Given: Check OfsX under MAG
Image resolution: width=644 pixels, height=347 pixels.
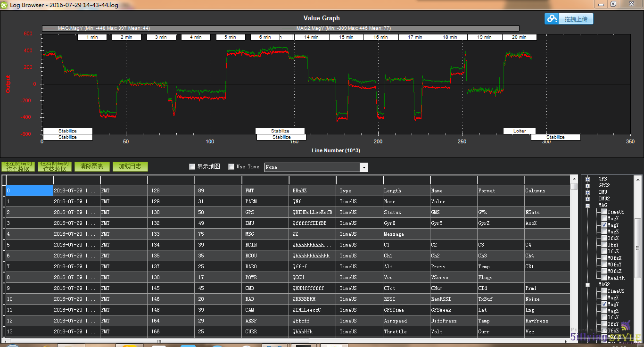Looking at the screenshot, I should (x=604, y=239).
